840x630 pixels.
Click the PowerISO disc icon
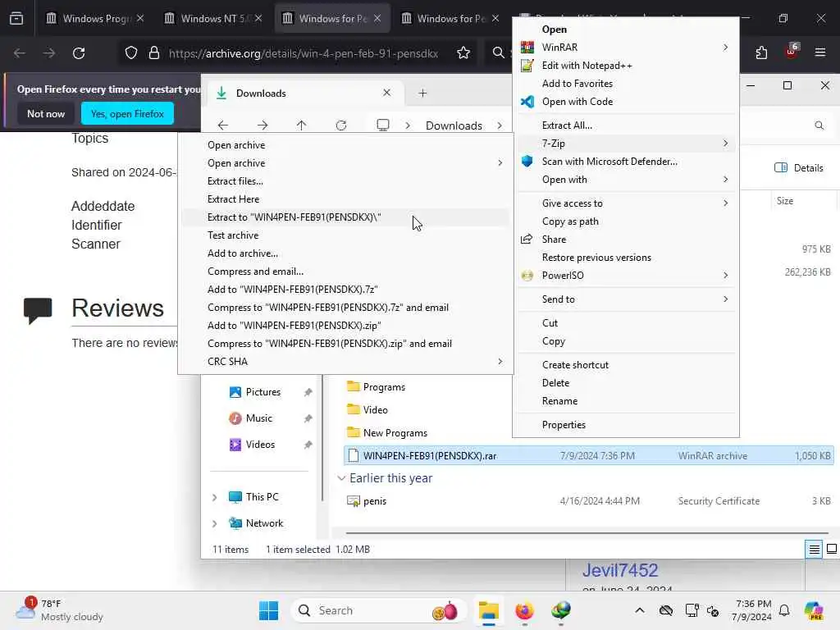527,276
